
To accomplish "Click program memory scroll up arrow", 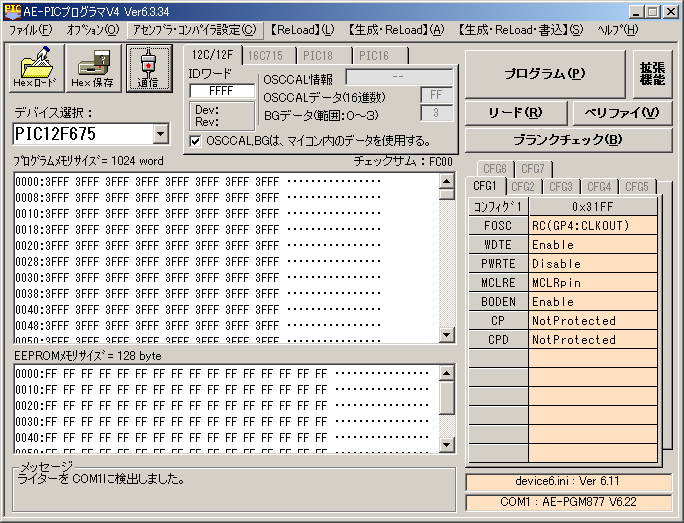I will [447, 181].
